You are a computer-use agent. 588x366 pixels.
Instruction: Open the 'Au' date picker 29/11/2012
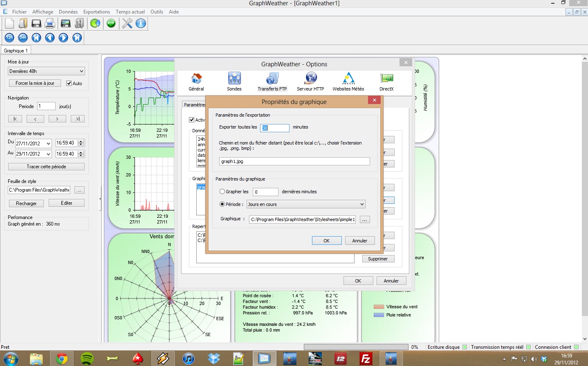(x=33, y=154)
